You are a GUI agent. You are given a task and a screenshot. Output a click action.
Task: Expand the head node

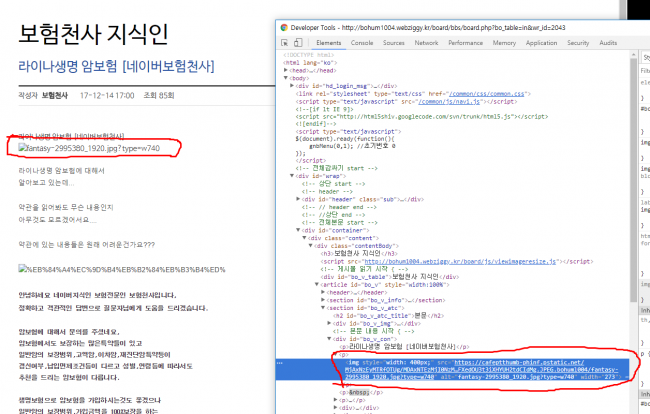tap(285, 70)
